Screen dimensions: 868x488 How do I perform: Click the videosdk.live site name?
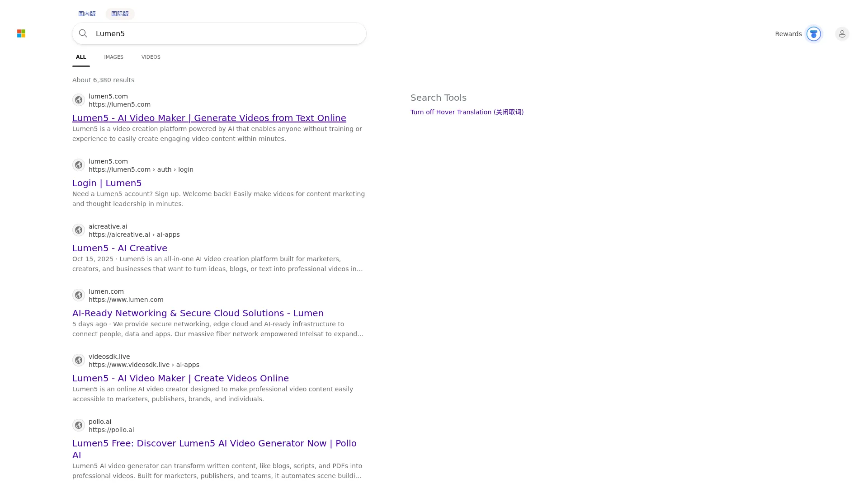point(109,357)
